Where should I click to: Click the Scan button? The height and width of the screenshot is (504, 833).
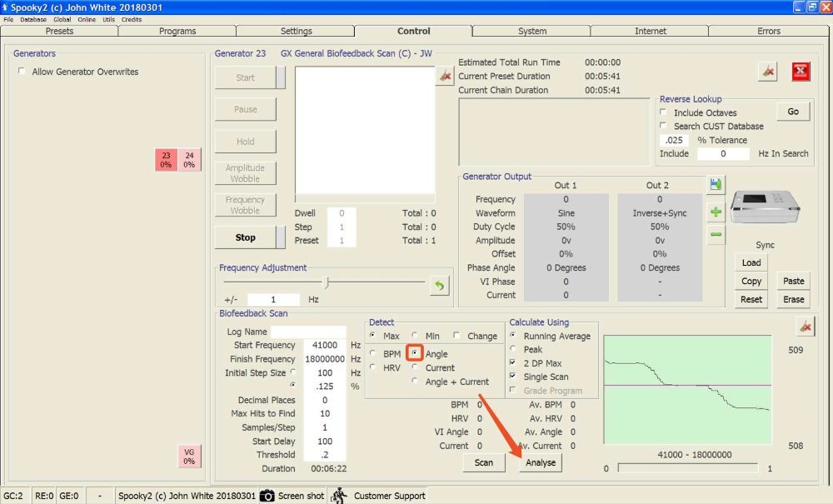coord(483,462)
